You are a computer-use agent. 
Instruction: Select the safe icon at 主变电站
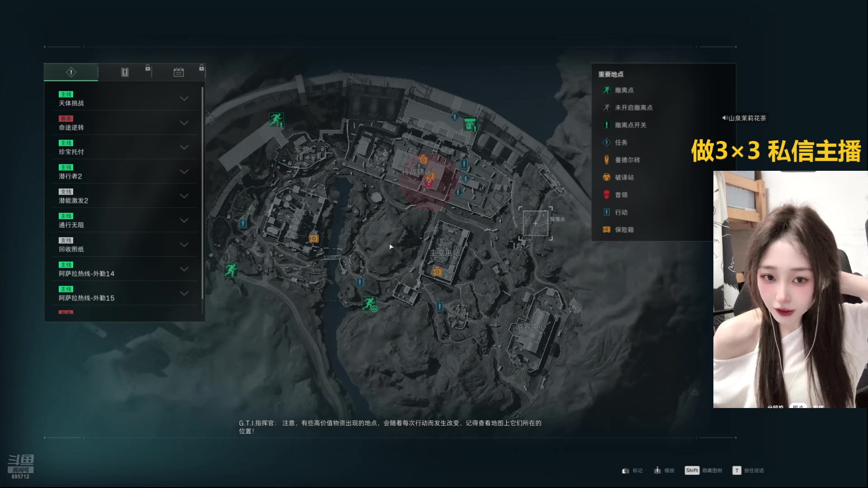point(437,272)
